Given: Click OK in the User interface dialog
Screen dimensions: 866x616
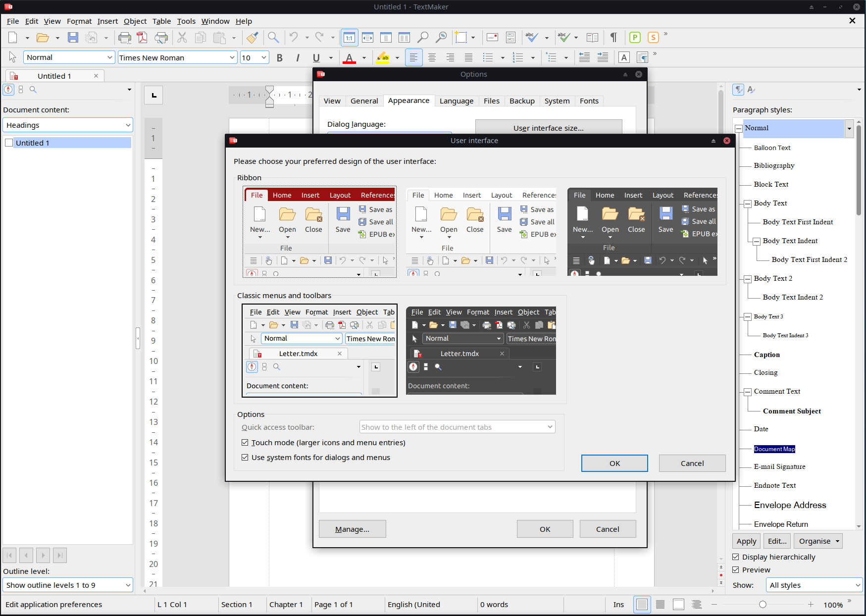Looking at the screenshot, I should point(614,463).
